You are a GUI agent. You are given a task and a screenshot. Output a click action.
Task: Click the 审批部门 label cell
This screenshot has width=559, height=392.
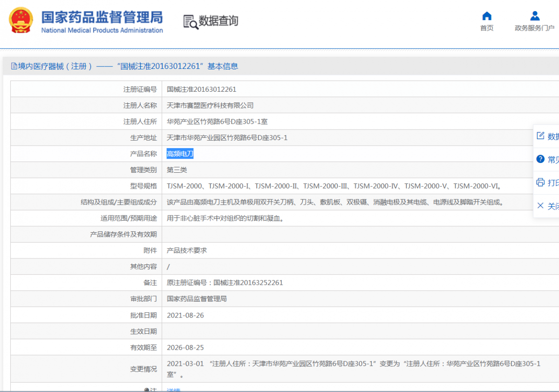86,299
